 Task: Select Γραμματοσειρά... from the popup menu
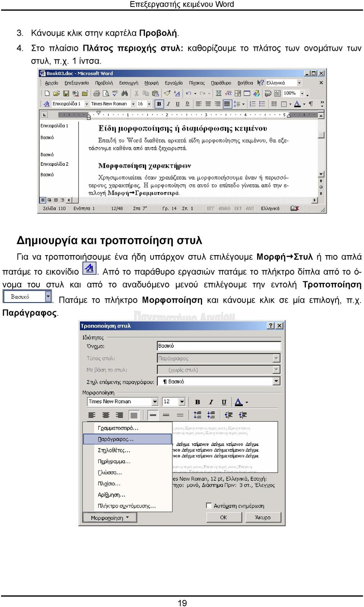pos(127,428)
